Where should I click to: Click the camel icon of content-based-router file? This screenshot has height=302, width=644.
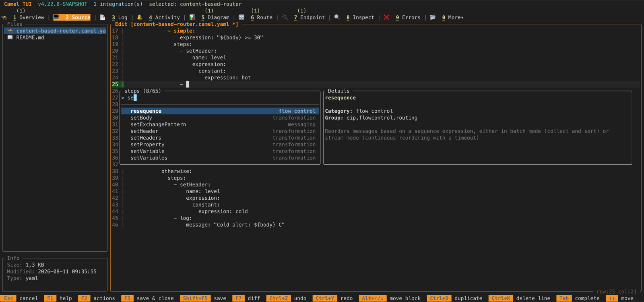coord(10,31)
